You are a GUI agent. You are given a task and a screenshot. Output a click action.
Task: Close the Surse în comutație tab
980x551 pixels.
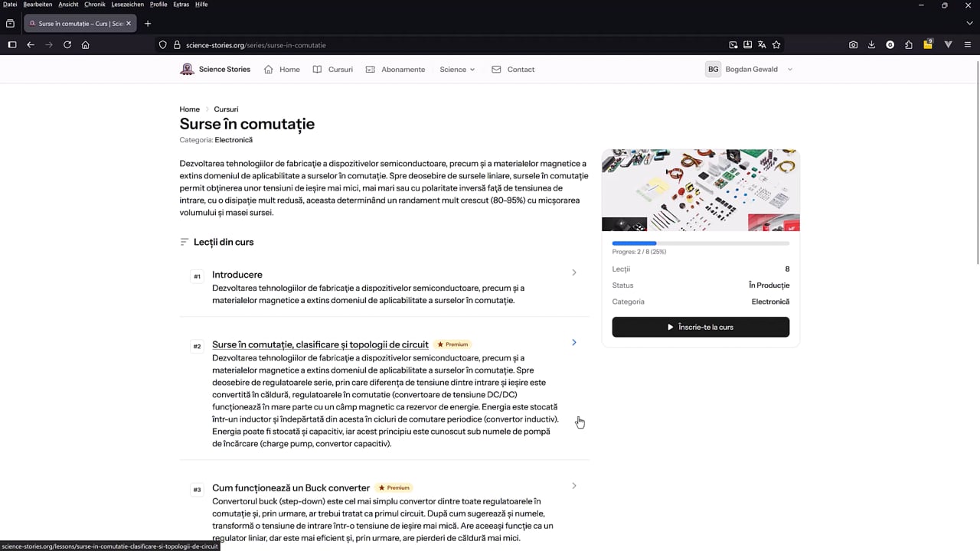(x=129, y=24)
